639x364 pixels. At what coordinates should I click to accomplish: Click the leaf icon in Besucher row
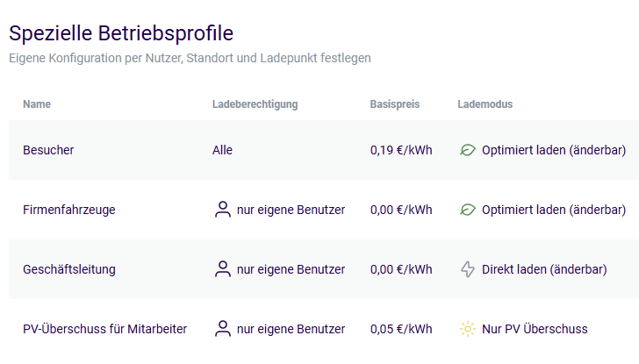[468, 150]
